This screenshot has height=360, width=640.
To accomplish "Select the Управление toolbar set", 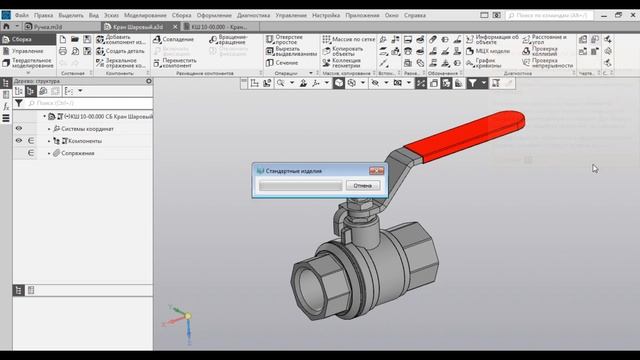I will point(28,51).
